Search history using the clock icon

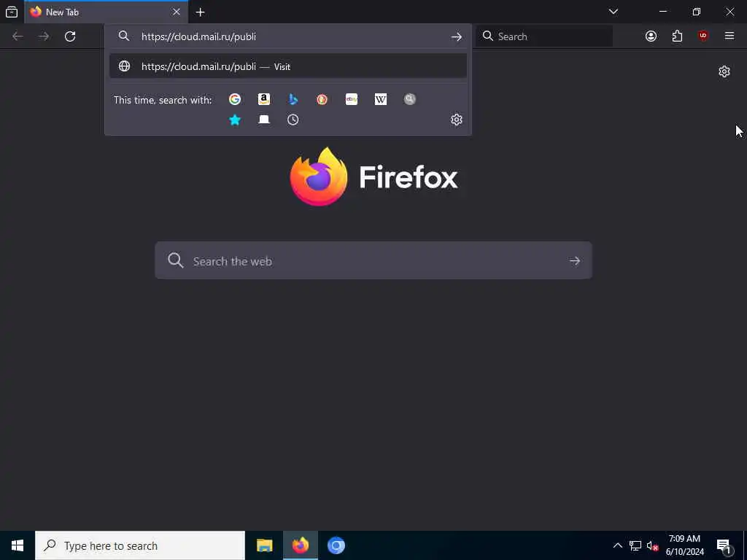pyautogui.click(x=293, y=120)
